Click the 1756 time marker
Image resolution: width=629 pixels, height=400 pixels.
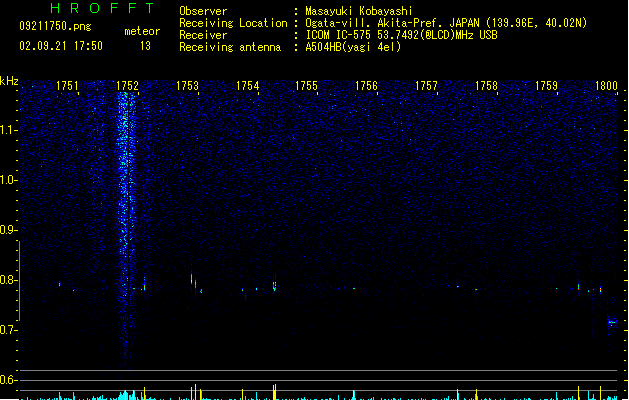(x=366, y=86)
